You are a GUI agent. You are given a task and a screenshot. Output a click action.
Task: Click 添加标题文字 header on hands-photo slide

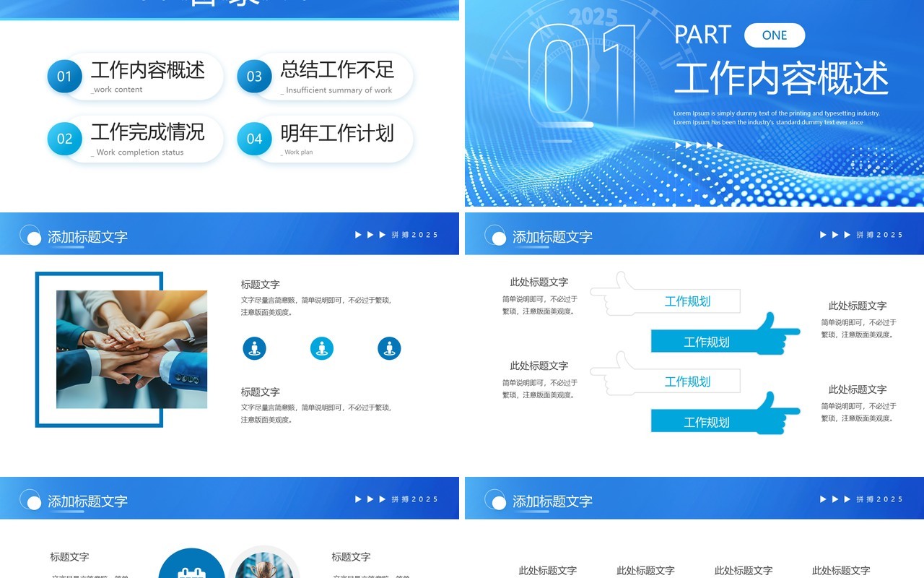click(x=87, y=237)
